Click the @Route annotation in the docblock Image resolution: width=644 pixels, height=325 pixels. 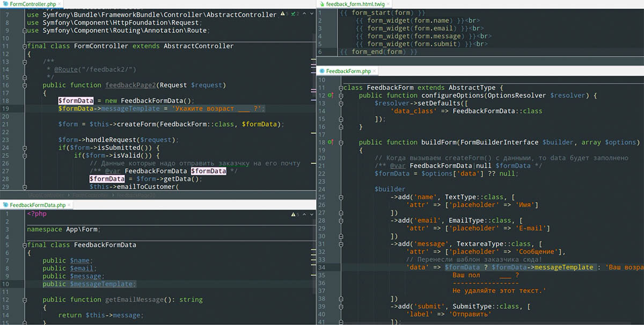67,70
